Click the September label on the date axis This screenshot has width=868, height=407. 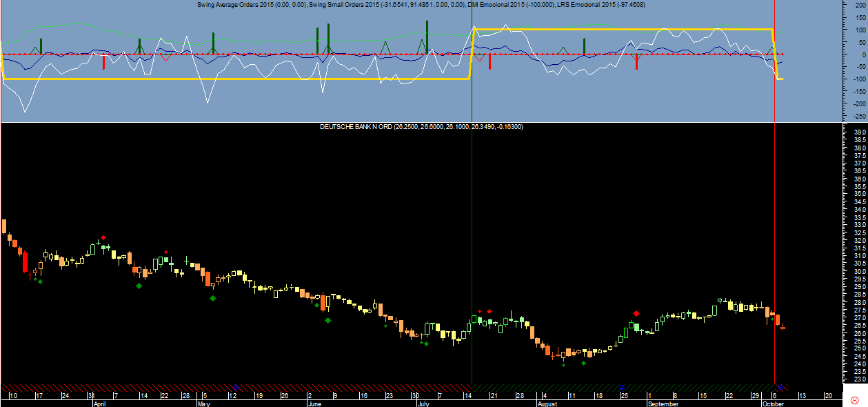coord(663,404)
